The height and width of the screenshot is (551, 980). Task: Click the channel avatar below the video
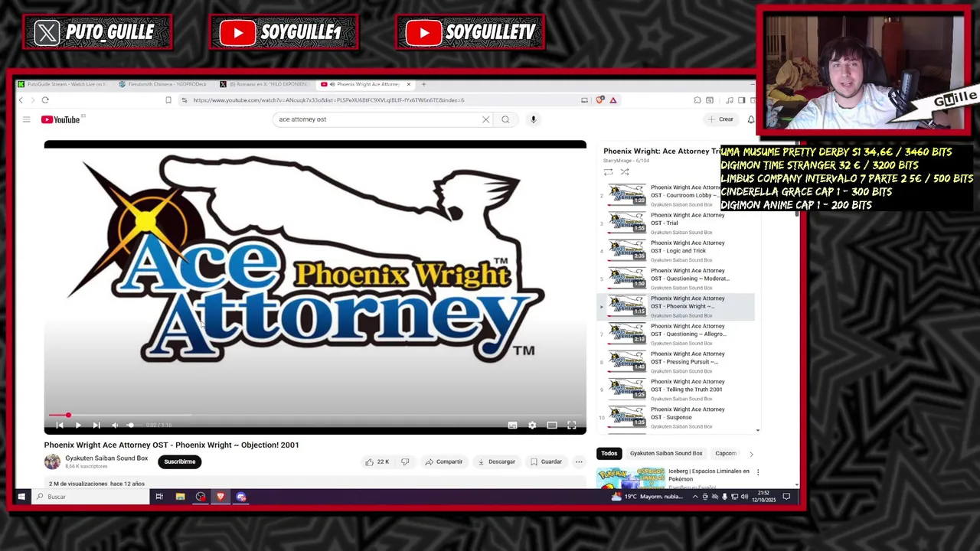pyautogui.click(x=52, y=461)
